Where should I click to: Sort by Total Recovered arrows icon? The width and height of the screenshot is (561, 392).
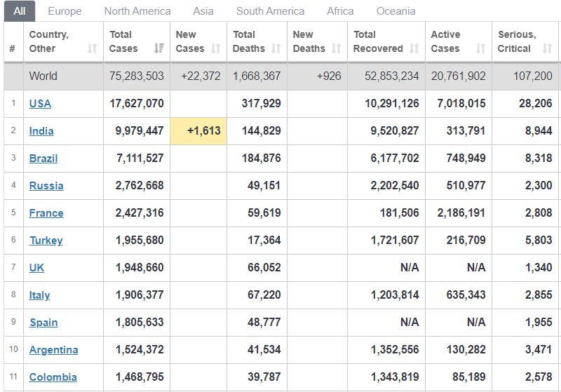tap(414, 48)
